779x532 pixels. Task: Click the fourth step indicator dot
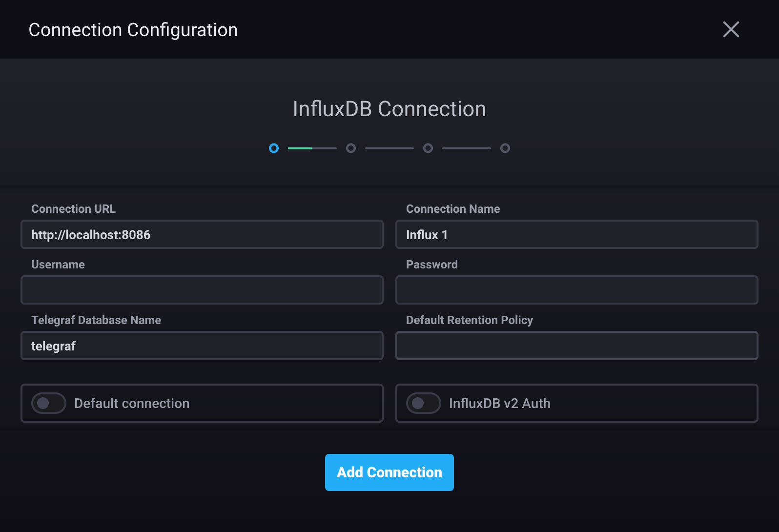click(x=505, y=148)
